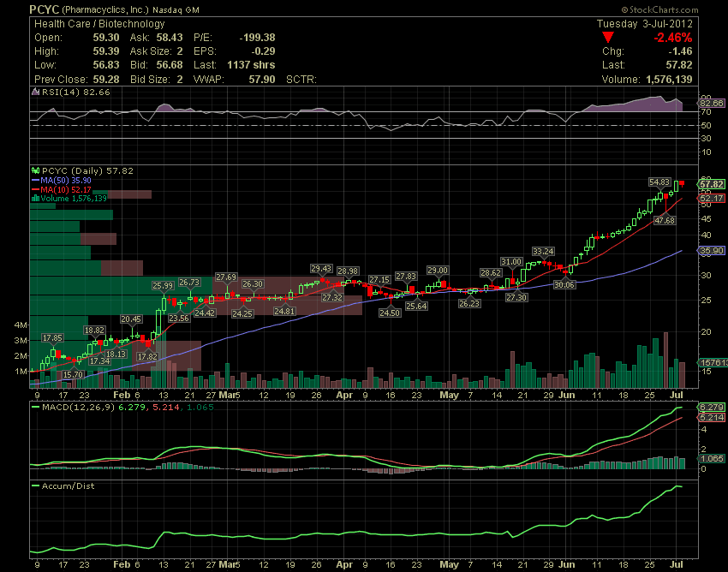This screenshot has width=728, height=572.
Task: Click the 25.99 price annotation
Action: (163, 285)
